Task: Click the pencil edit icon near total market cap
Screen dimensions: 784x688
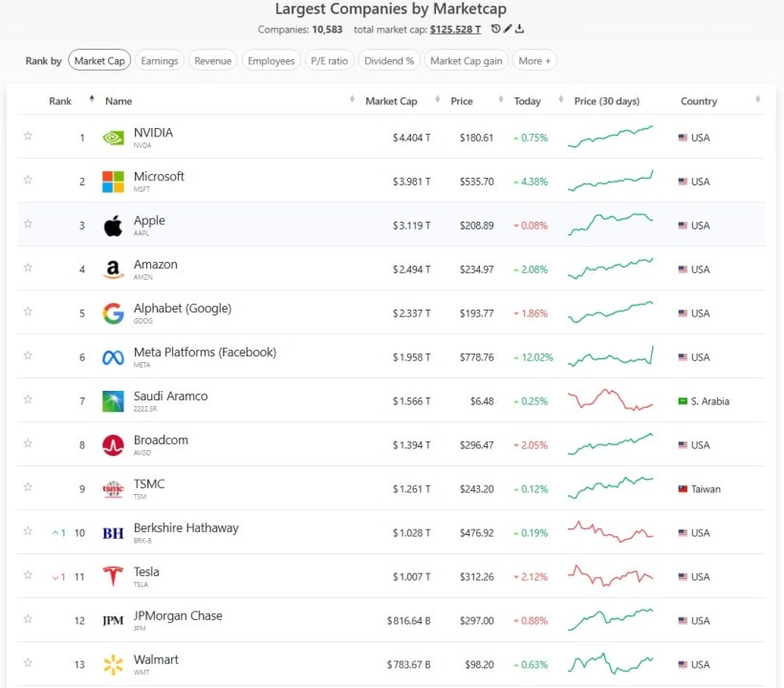Action: click(x=508, y=30)
